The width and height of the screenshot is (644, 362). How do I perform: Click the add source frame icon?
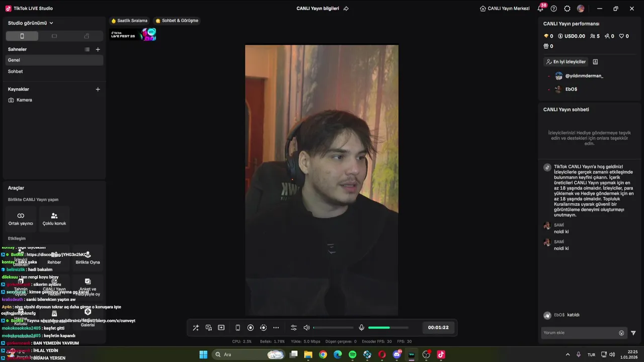click(x=221, y=328)
